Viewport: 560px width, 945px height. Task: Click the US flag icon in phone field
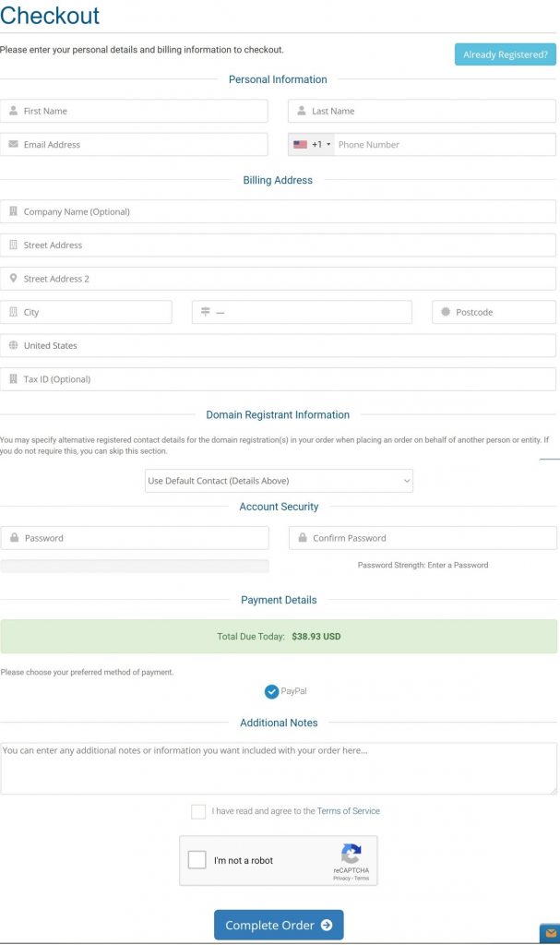coord(300,145)
